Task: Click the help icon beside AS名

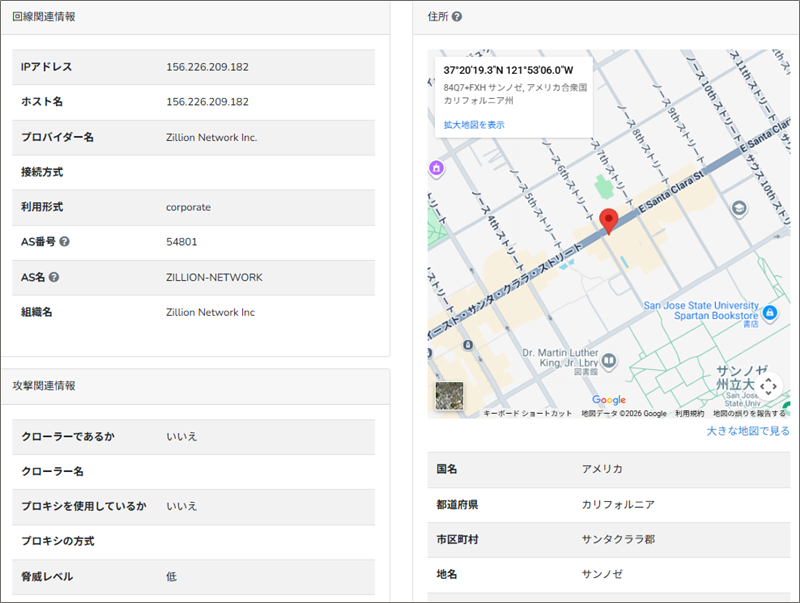Action: [x=54, y=277]
